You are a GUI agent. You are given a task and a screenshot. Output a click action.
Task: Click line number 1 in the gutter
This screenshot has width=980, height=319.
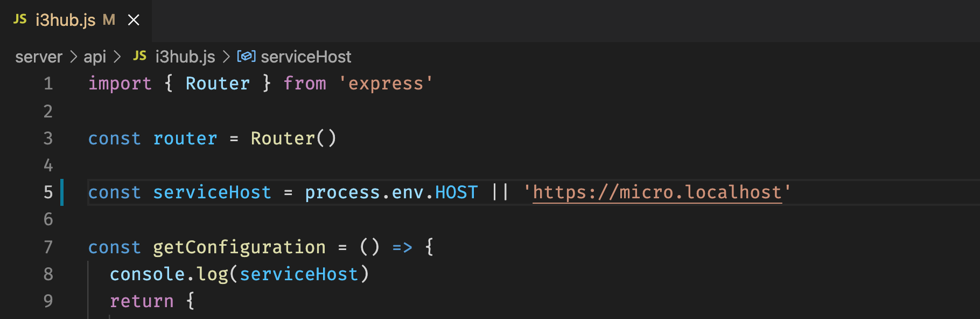[48, 84]
